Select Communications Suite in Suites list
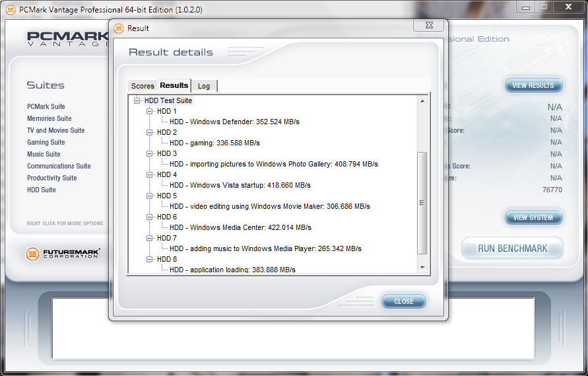 [x=59, y=166]
